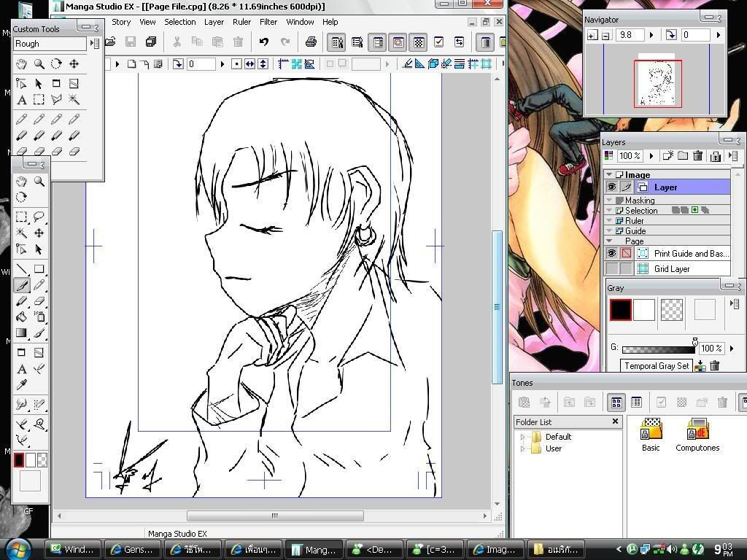Screen dimensions: 747x560
Task: Toggle visibility of Print Guide layer
Action: 611,253
